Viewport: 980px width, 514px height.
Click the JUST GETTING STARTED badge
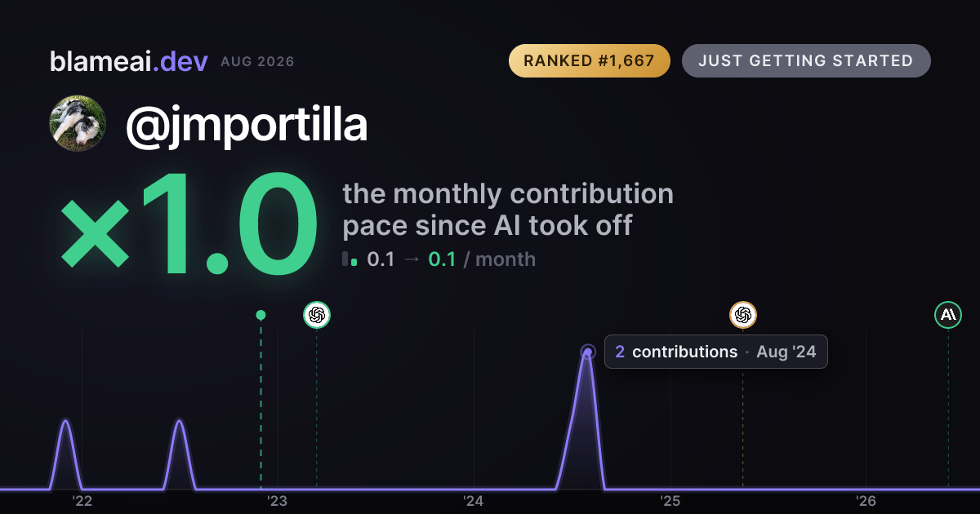click(x=806, y=61)
